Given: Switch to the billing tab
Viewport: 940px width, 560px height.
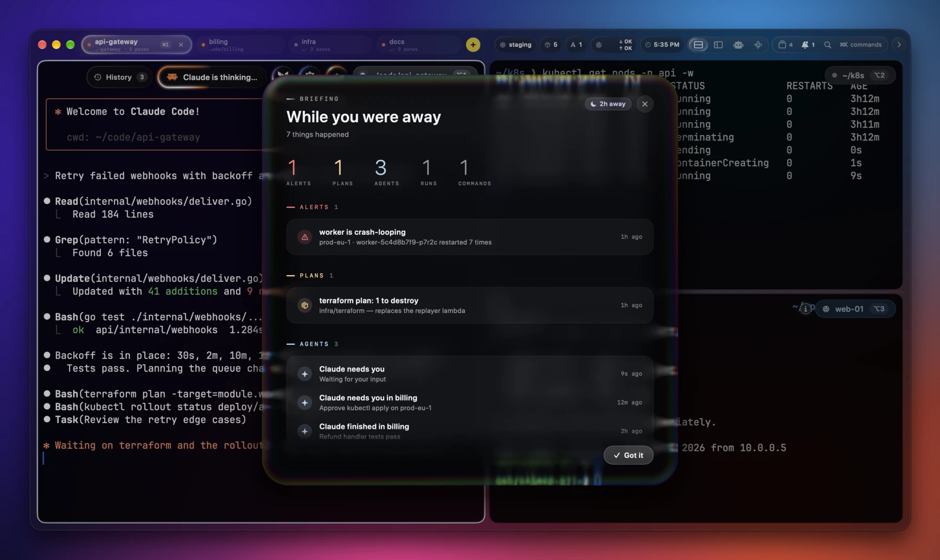Looking at the screenshot, I should [x=240, y=45].
